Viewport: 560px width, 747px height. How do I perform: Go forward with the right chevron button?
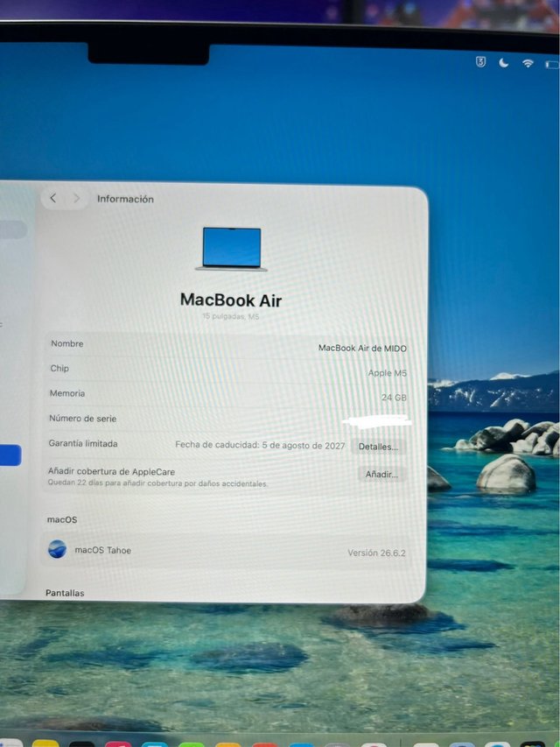pos(76,198)
